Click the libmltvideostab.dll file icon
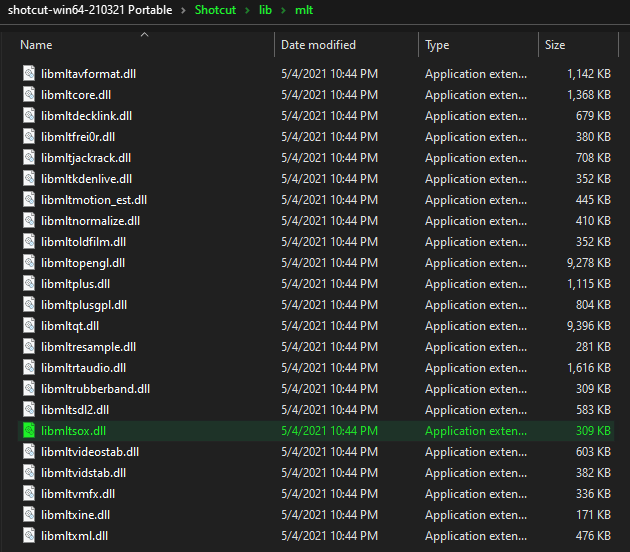Screen dimensions: 630x552 point(29,452)
